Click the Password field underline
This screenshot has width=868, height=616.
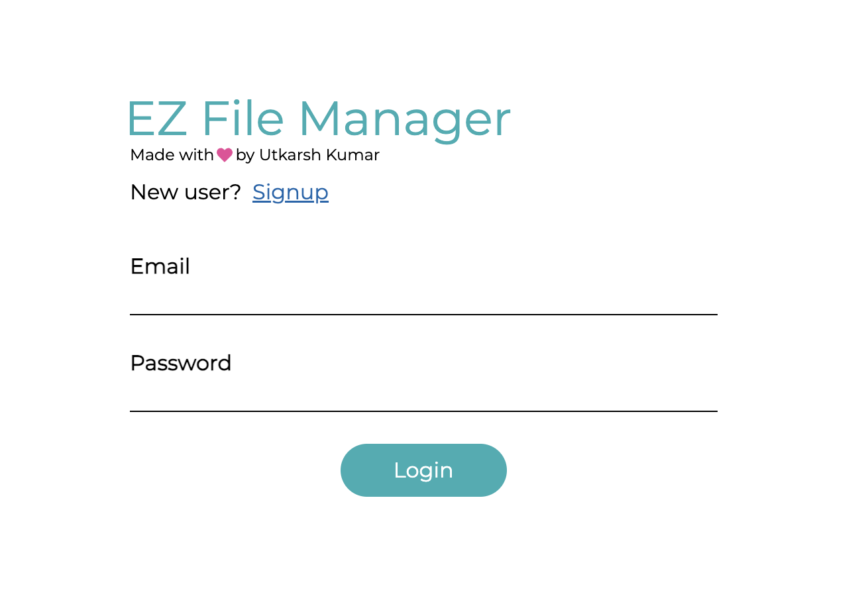(423, 412)
